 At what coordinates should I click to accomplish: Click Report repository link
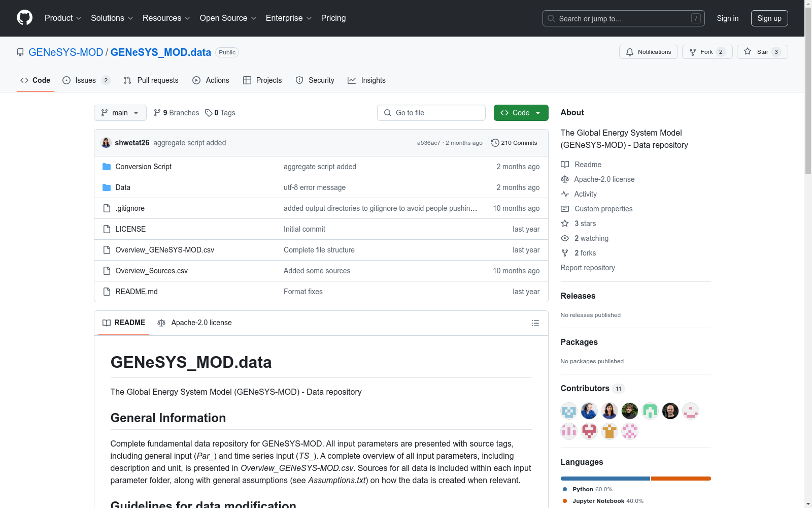point(588,268)
